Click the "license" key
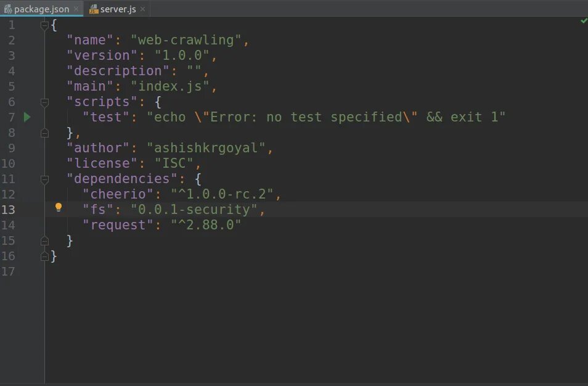This screenshot has height=386, width=588. pos(102,163)
